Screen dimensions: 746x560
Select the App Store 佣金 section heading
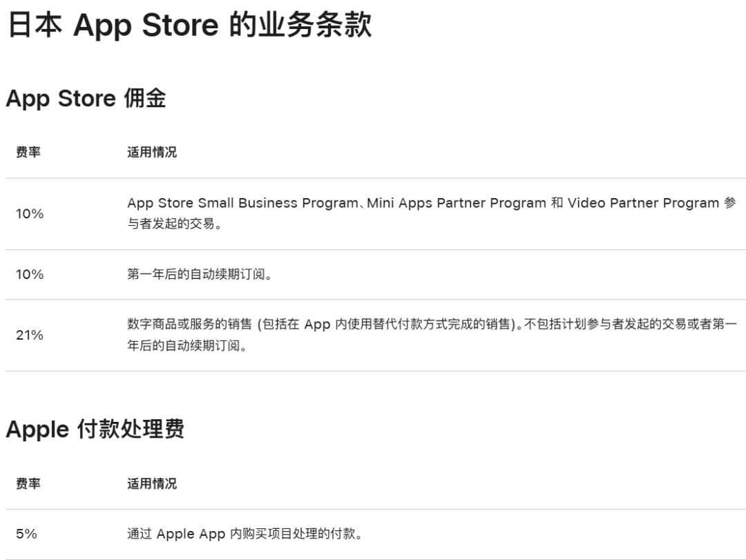point(83,99)
